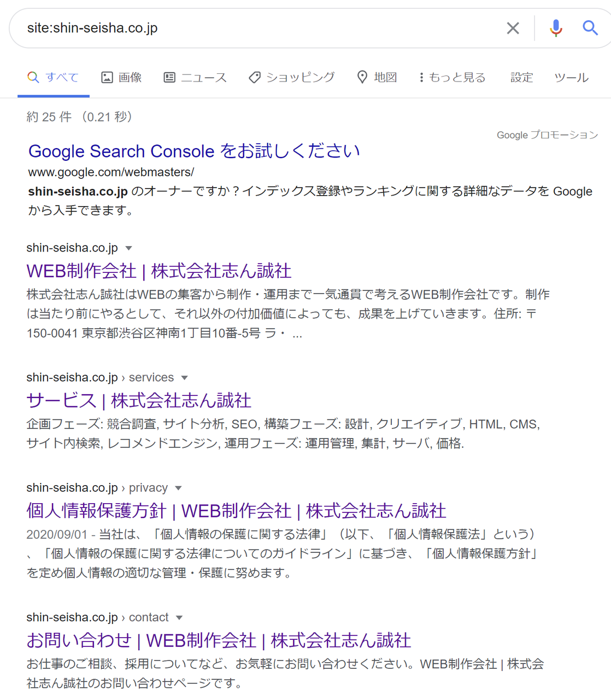This screenshot has width=611, height=700.
Task: Expand the arrow next to the contact URL
Action: (179, 617)
